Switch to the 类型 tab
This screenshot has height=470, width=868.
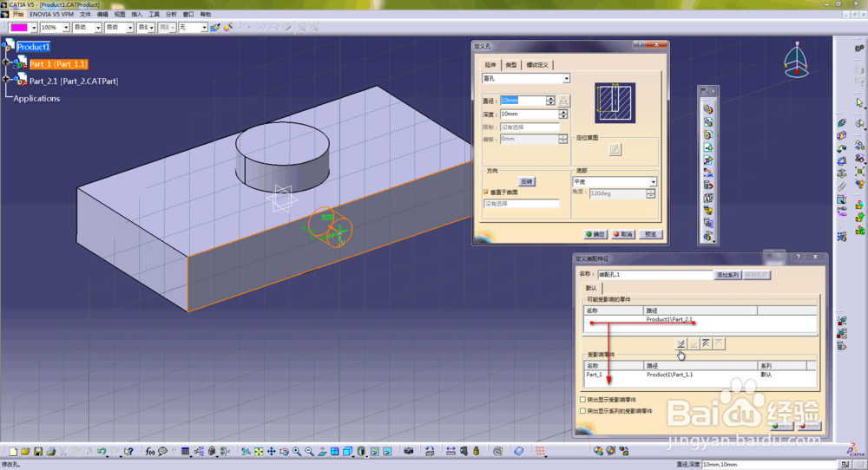coord(511,65)
